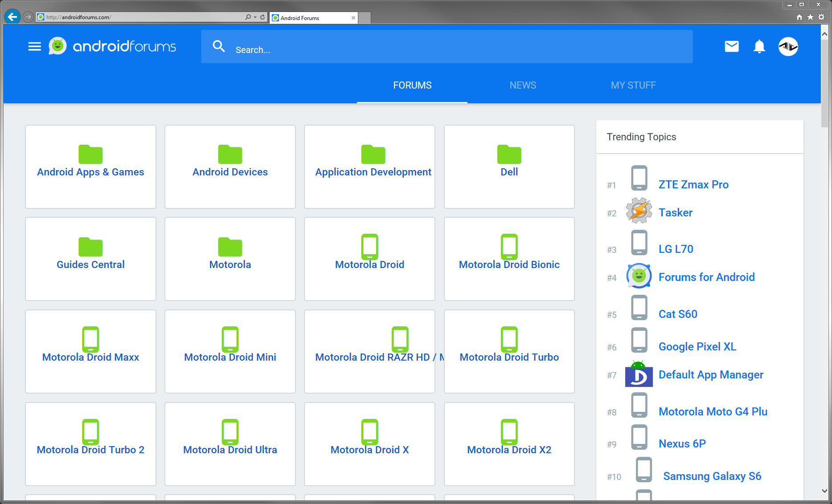Close the Android Forums browser tab
Viewport: 832px width, 504px height.
(x=353, y=18)
